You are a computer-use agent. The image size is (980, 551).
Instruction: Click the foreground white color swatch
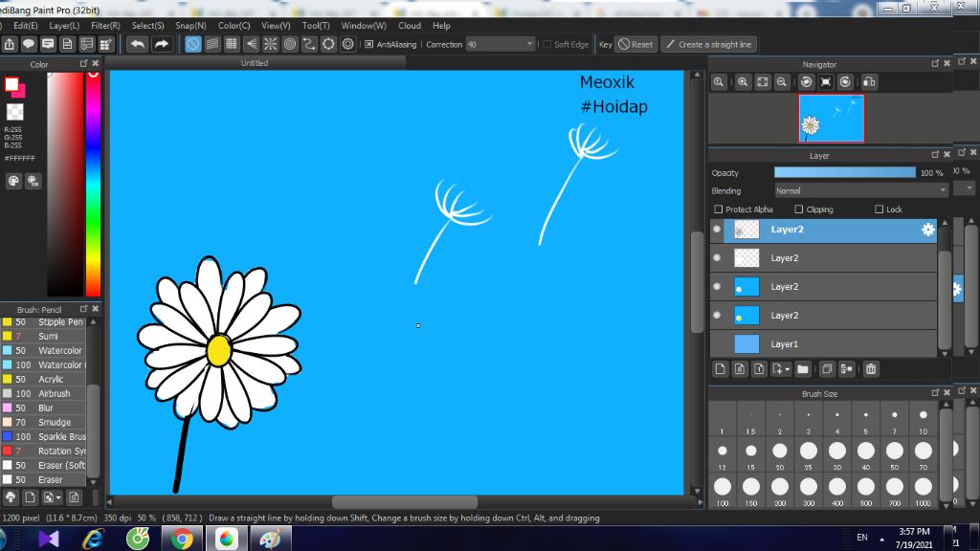[x=11, y=84]
